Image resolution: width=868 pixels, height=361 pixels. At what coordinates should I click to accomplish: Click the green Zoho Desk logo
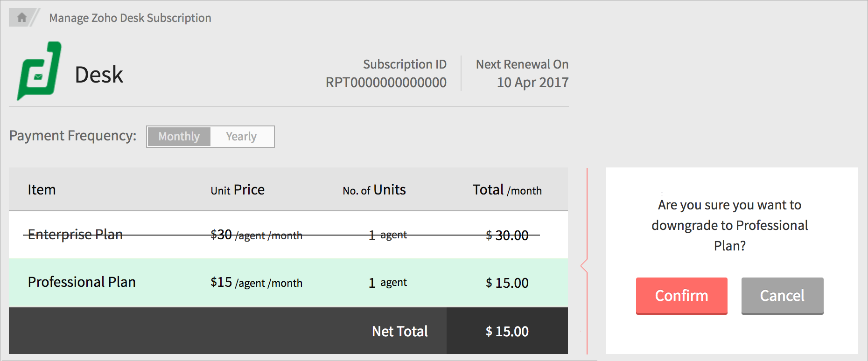tap(39, 71)
